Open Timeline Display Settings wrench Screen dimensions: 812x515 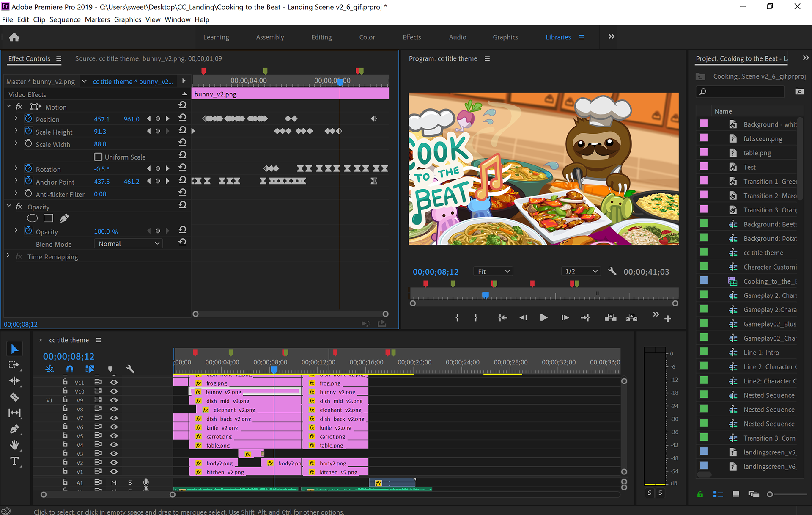[x=130, y=369]
